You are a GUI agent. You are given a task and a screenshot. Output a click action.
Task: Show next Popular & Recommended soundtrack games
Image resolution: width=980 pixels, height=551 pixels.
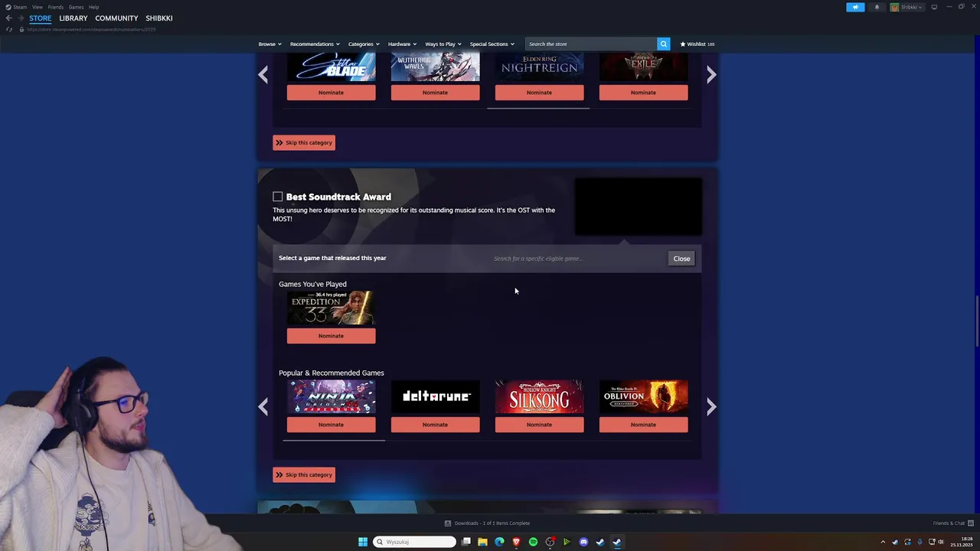coord(711,406)
